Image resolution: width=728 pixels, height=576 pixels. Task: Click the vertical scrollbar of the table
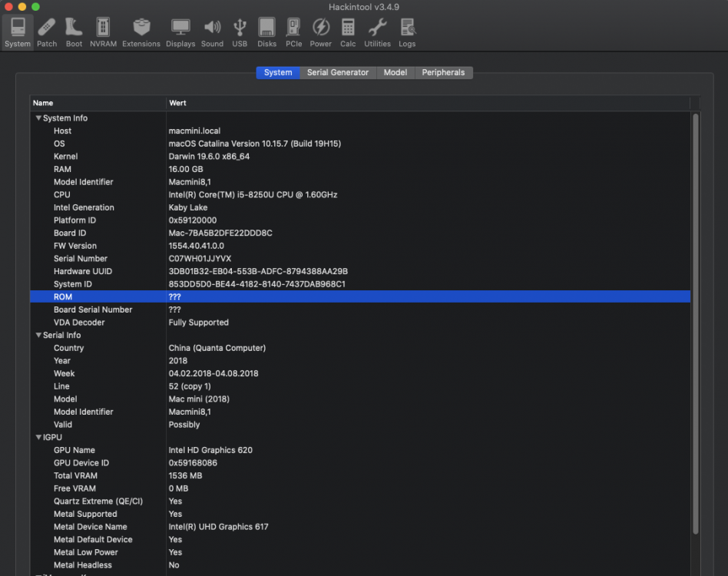696,323
